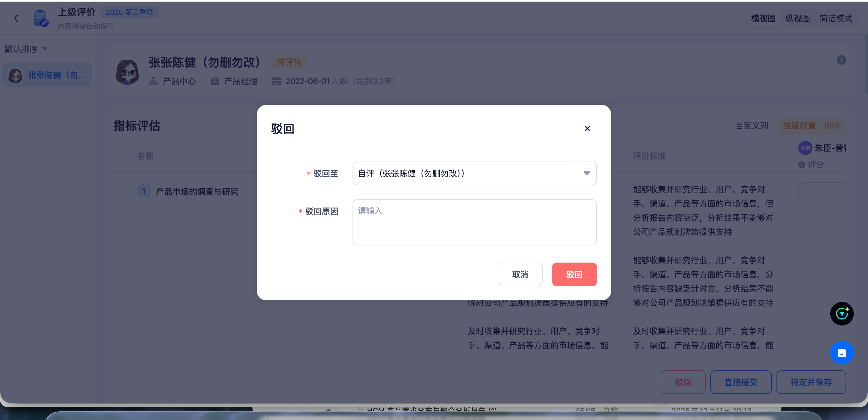Switch to 横视图 view
The width and height of the screenshot is (868, 420).
point(763,18)
